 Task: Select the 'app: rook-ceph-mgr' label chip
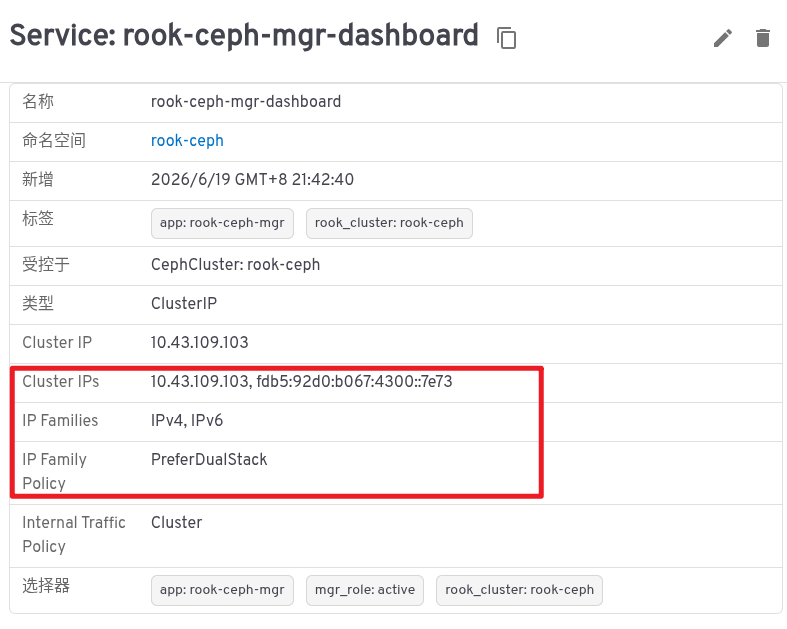222,223
